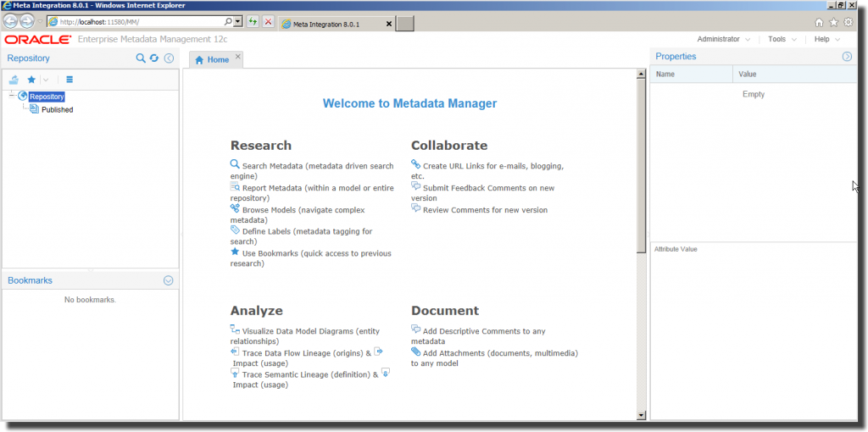Click the Create URL Links chain icon

click(x=415, y=164)
